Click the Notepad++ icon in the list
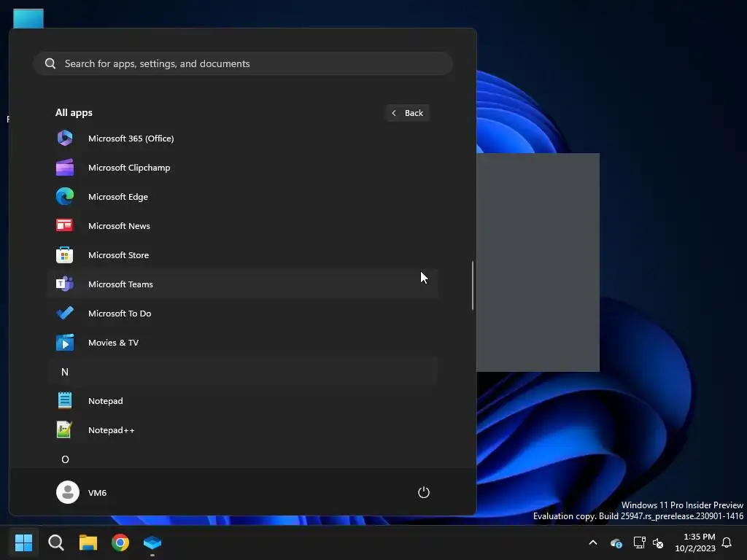The width and height of the screenshot is (747, 560). coord(65,429)
